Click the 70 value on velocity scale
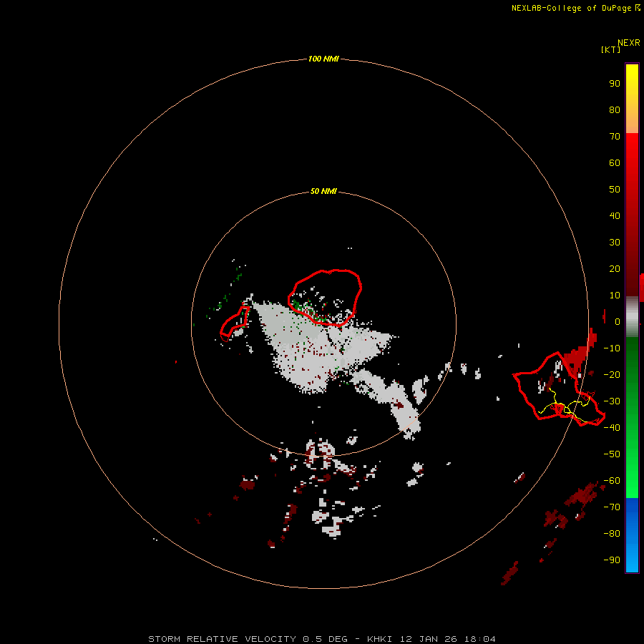Screen dimensions: 644x644 pyautogui.click(x=615, y=137)
